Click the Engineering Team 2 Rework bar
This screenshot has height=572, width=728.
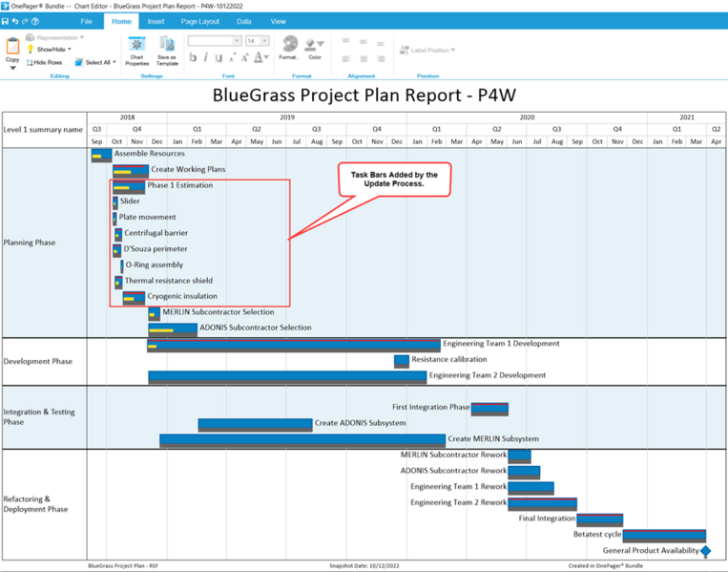click(542, 504)
